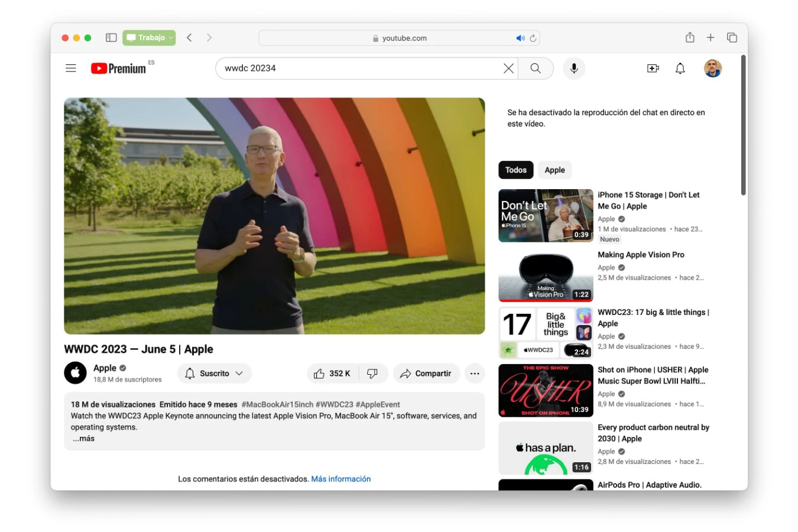Open the Making Apple Vision Pro thumbnail
The height and width of the screenshot is (532, 798).
(546, 275)
